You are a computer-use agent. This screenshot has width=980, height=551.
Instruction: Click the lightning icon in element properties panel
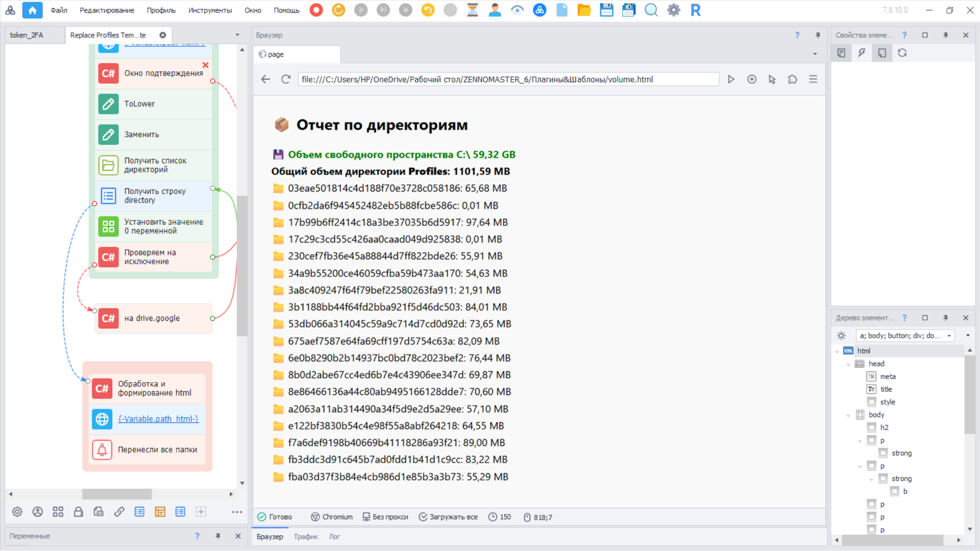point(862,53)
